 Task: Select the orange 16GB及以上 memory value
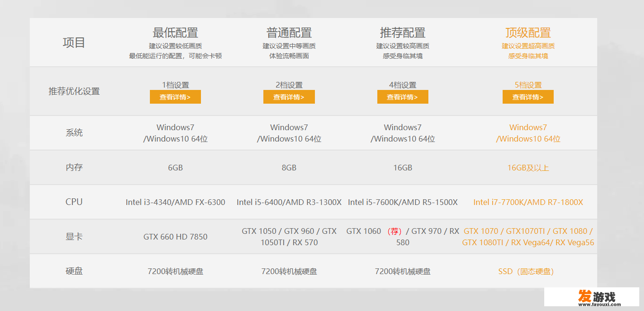[528, 168]
